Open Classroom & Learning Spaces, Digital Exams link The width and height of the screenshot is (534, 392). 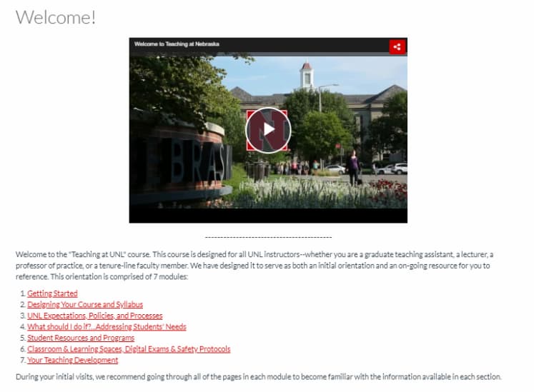pyautogui.click(x=129, y=348)
